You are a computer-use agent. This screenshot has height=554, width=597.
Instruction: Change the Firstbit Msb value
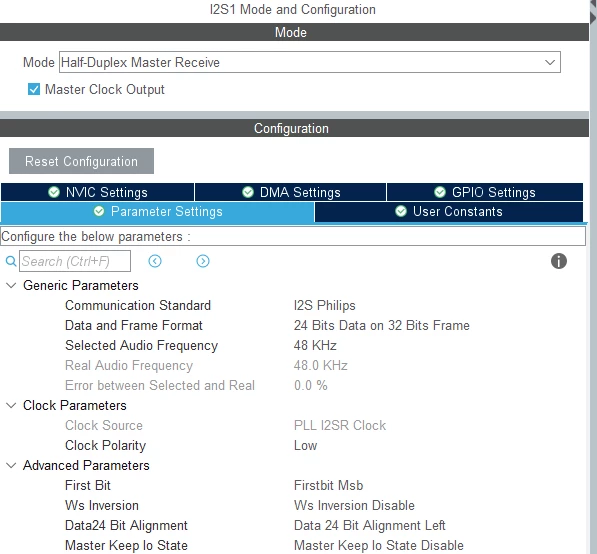[x=328, y=485]
